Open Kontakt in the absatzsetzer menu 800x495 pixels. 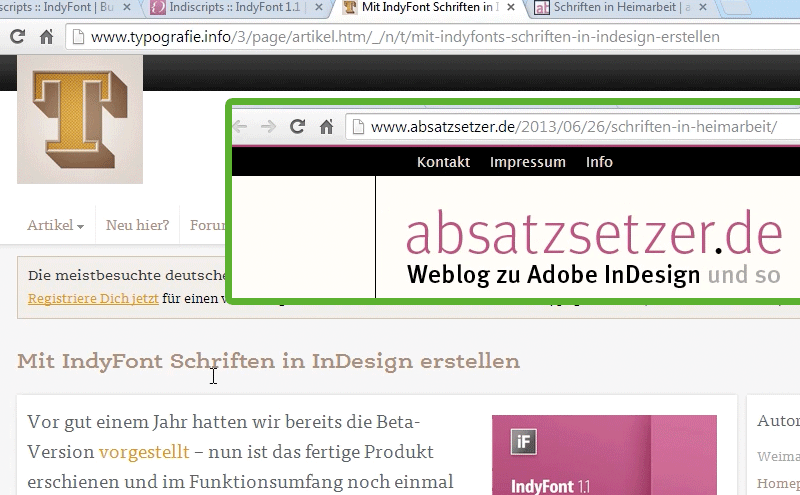pyautogui.click(x=443, y=162)
